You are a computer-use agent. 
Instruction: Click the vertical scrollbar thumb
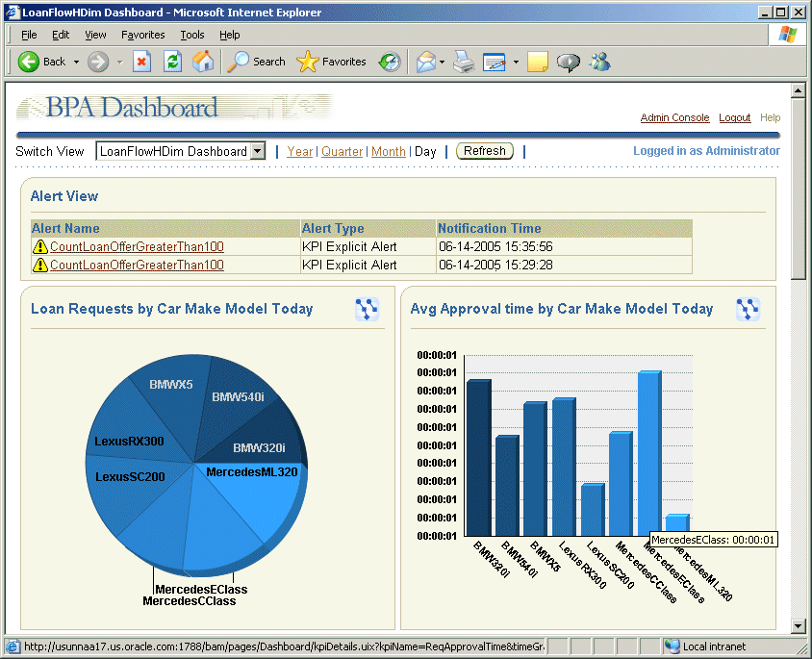(x=798, y=189)
